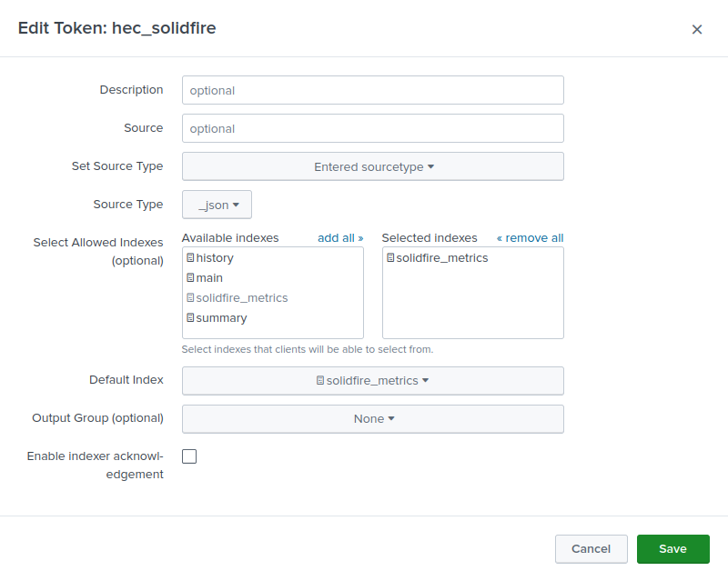728x581 pixels.
Task: Click the 'remove all' link
Action: [x=530, y=237]
